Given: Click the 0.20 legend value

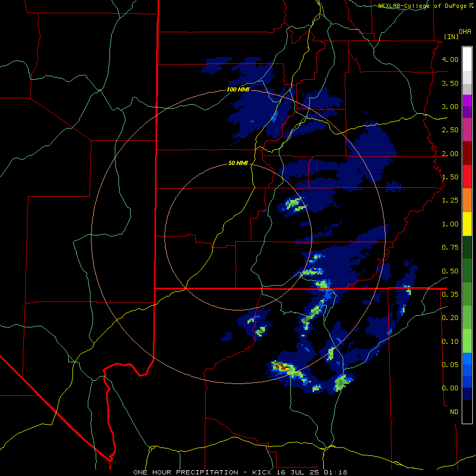Looking at the screenshot, I should (x=450, y=318).
